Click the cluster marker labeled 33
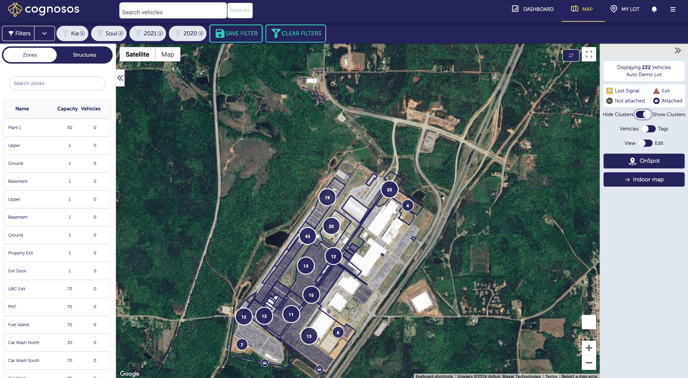Image resolution: width=688 pixels, height=378 pixels. tap(389, 190)
